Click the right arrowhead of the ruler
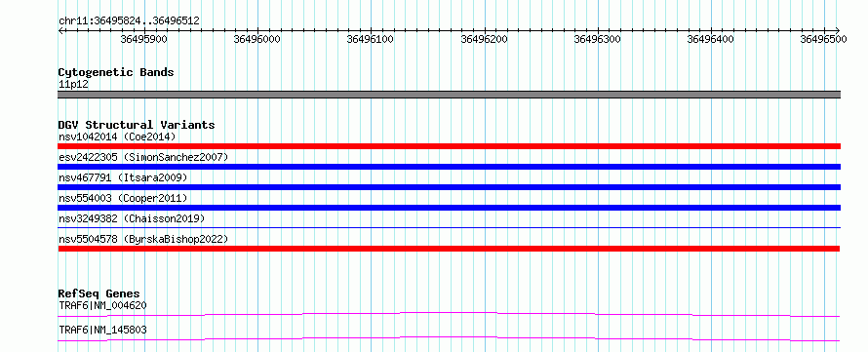The image size is (868, 352). (x=837, y=30)
